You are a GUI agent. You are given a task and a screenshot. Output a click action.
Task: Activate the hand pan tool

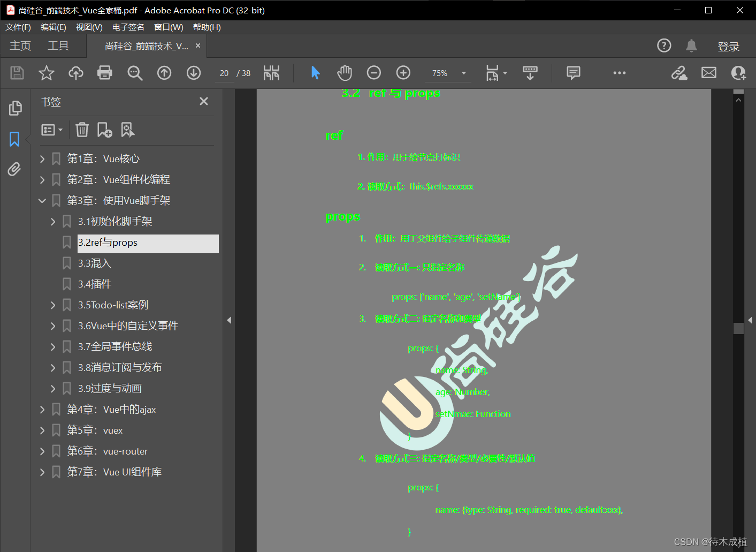click(x=345, y=73)
